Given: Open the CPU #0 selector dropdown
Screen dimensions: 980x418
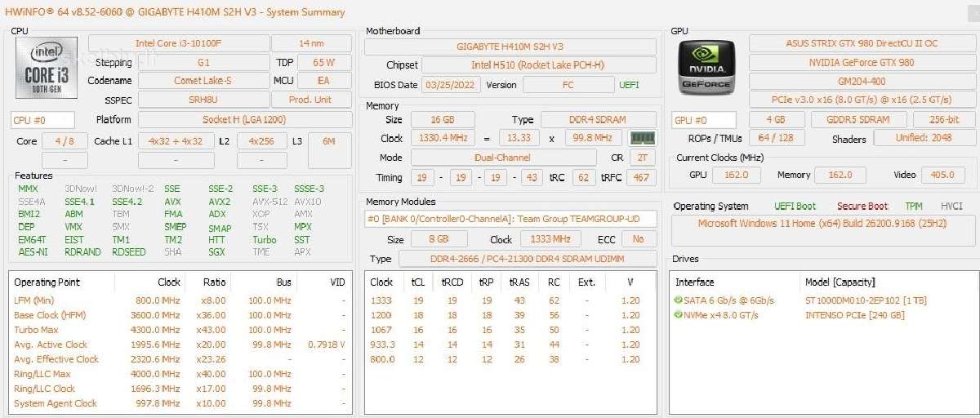Looking at the screenshot, I should click(x=43, y=120).
